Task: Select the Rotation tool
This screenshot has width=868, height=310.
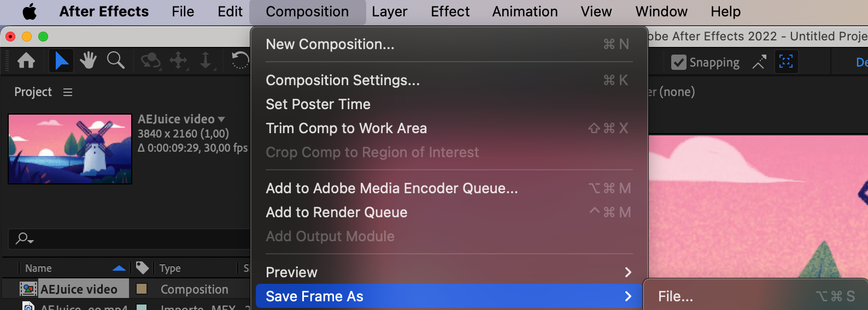Action: 239,61
